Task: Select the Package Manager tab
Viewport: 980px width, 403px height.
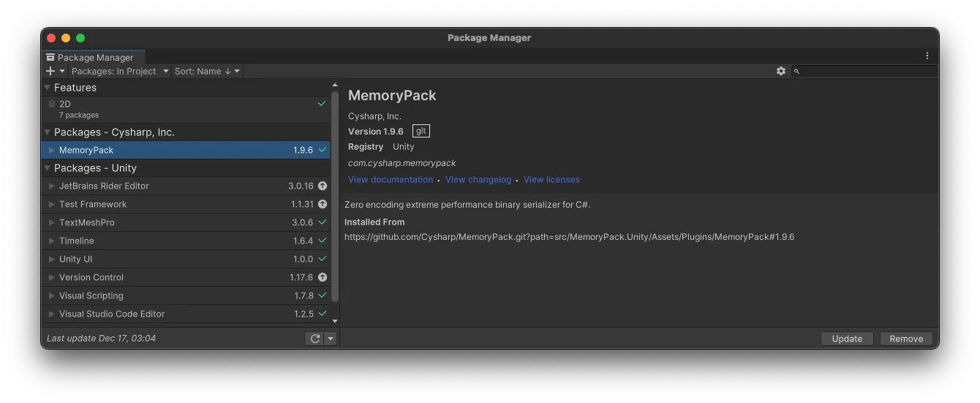Action: [x=94, y=57]
